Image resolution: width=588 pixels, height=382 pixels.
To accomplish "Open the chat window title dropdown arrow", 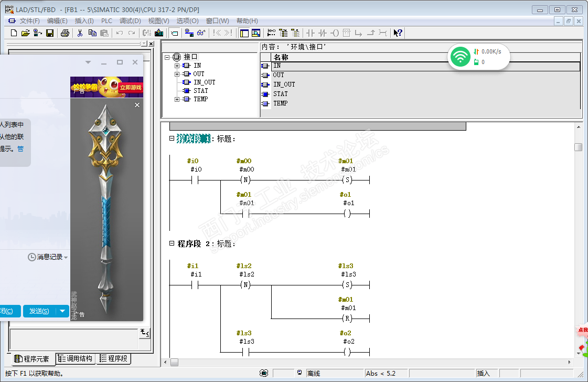I will point(88,62).
